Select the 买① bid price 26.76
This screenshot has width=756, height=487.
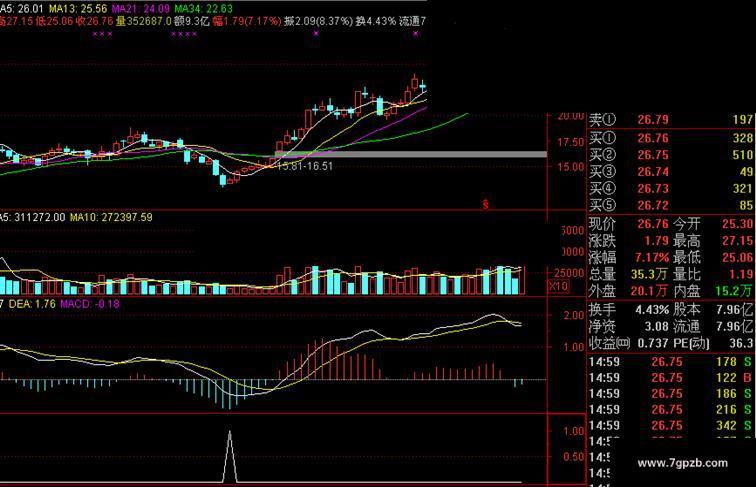[653, 138]
